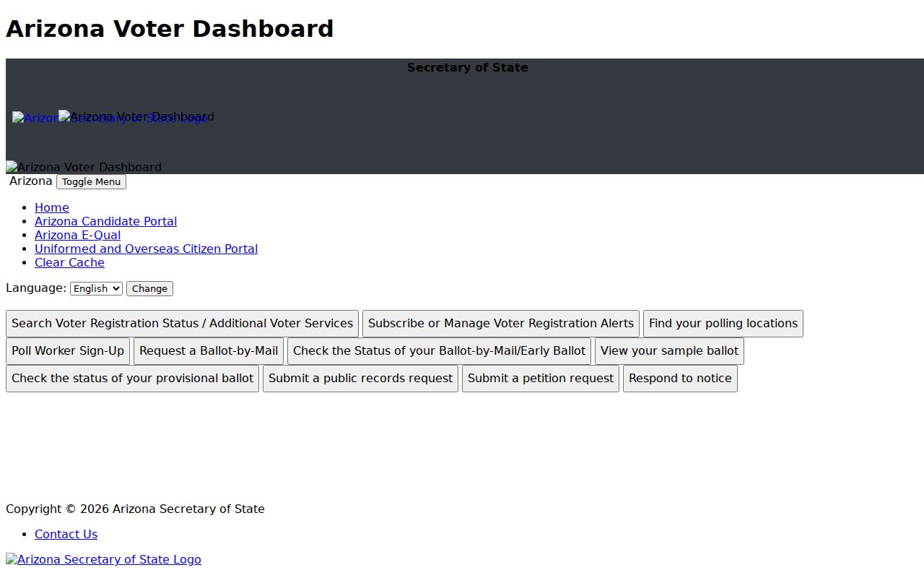This screenshot has width=924, height=578.
Task: Search Voter Registration Status / Additional Voter Services
Action: point(182,324)
